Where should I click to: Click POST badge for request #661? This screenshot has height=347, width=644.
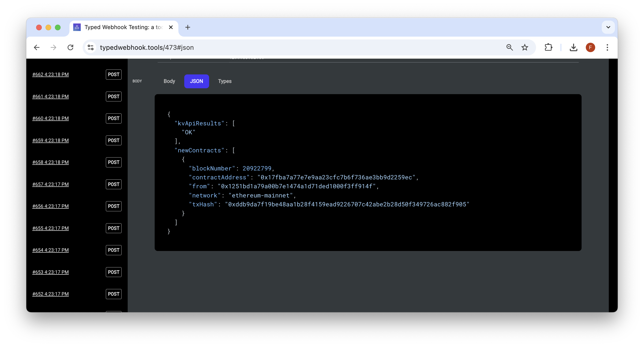click(x=114, y=96)
